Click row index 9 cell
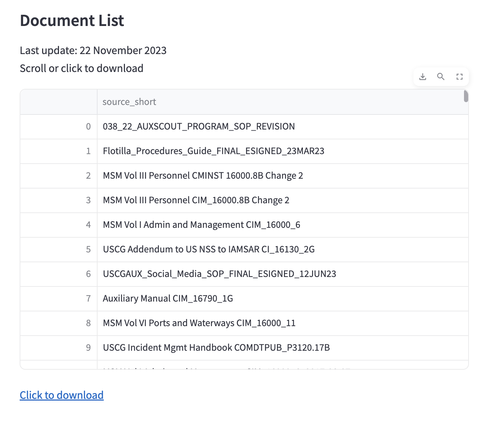The width and height of the screenshot is (504, 429). [59, 348]
